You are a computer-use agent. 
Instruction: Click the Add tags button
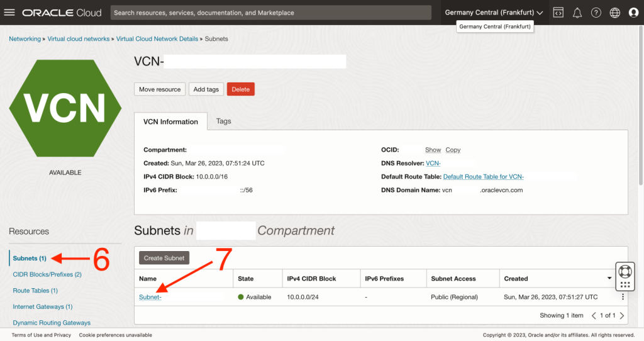click(206, 89)
